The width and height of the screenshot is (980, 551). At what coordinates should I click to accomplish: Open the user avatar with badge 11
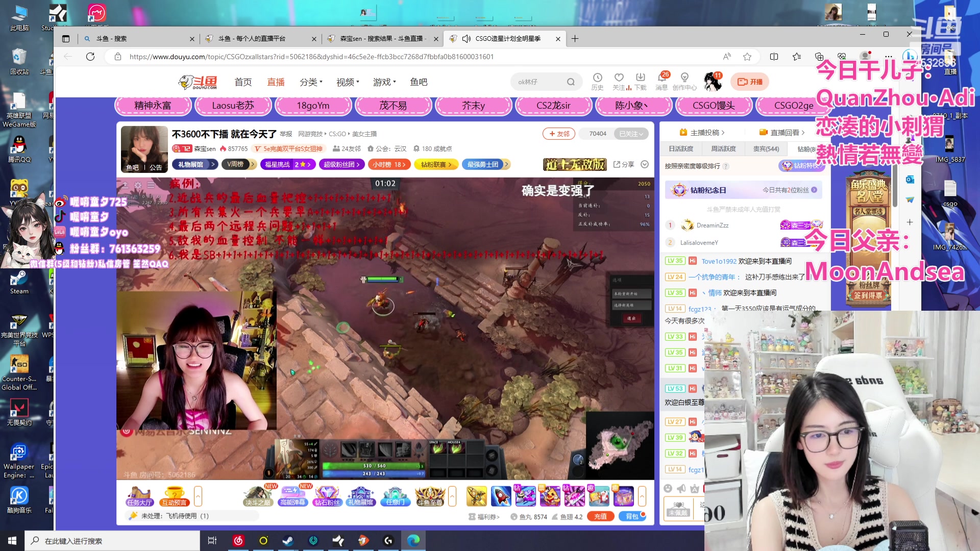(x=712, y=82)
